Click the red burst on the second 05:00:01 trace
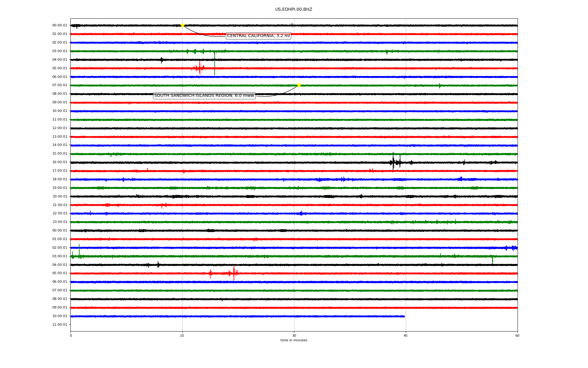Screen dimensions: 588x368 click(x=234, y=273)
